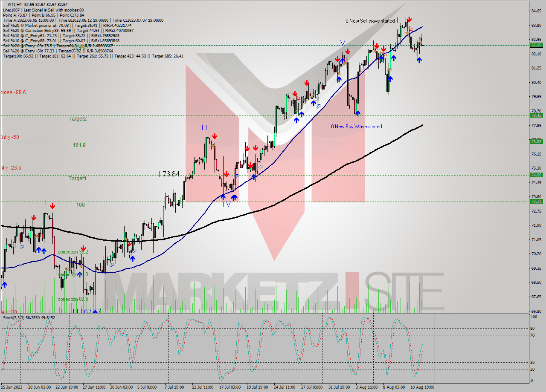The width and height of the screenshot is (546, 392).
Task: Click the blue 'I I I' wave marker
Action: 206,127
